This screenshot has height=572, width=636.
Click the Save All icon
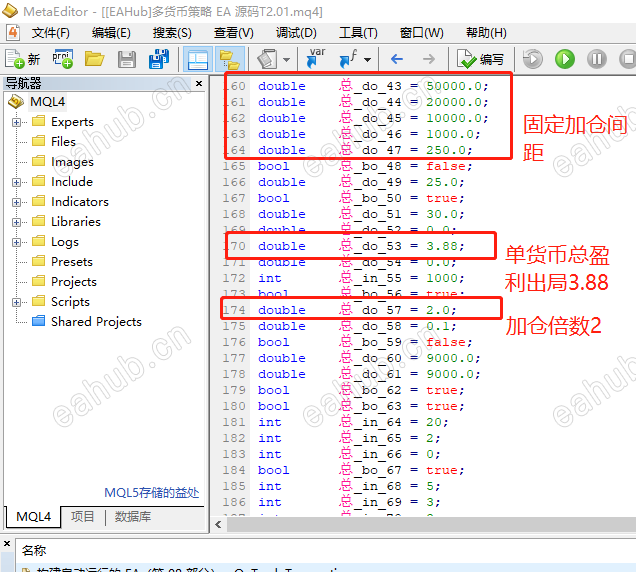coord(159,59)
